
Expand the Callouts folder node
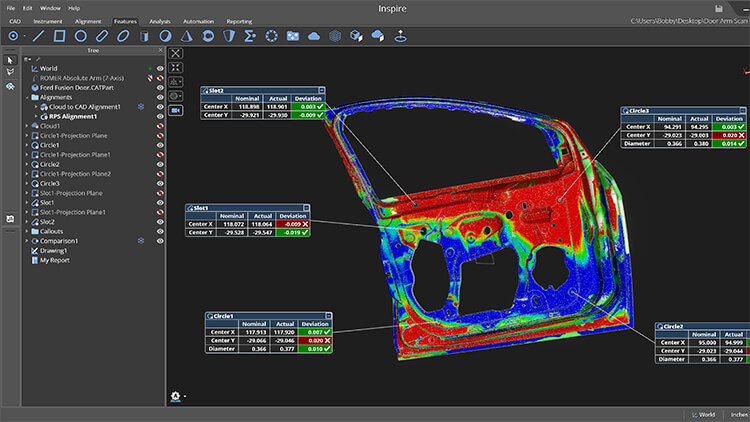click(x=27, y=231)
